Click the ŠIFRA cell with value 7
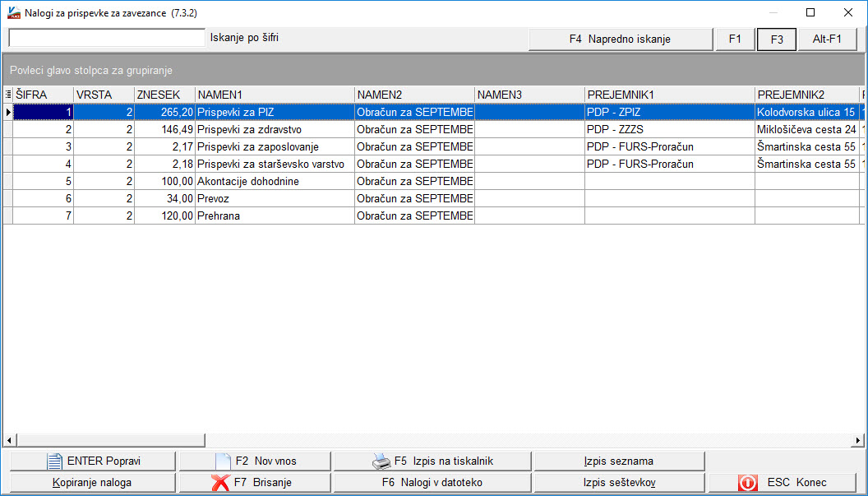The height and width of the screenshot is (496, 868). (44, 216)
